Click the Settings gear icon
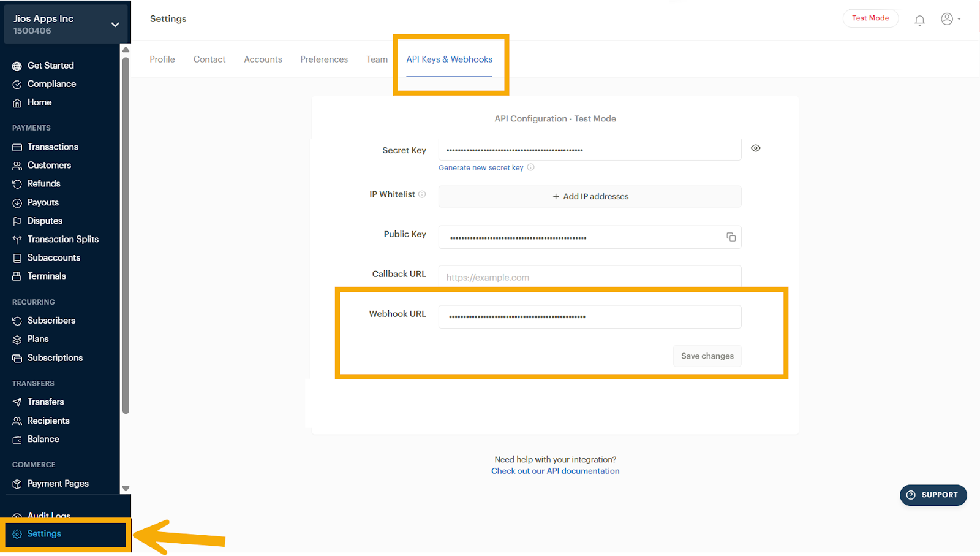Image resolution: width=980 pixels, height=556 pixels. point(17,534)
